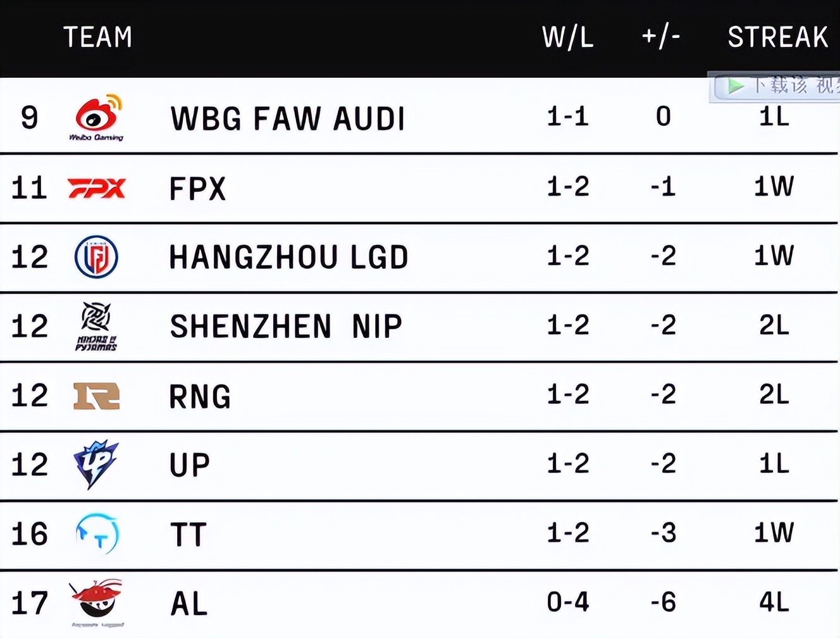Open the WBG FAW AUDI team name
The width and height of the screenshot is (840, 638).
(288, 118)
